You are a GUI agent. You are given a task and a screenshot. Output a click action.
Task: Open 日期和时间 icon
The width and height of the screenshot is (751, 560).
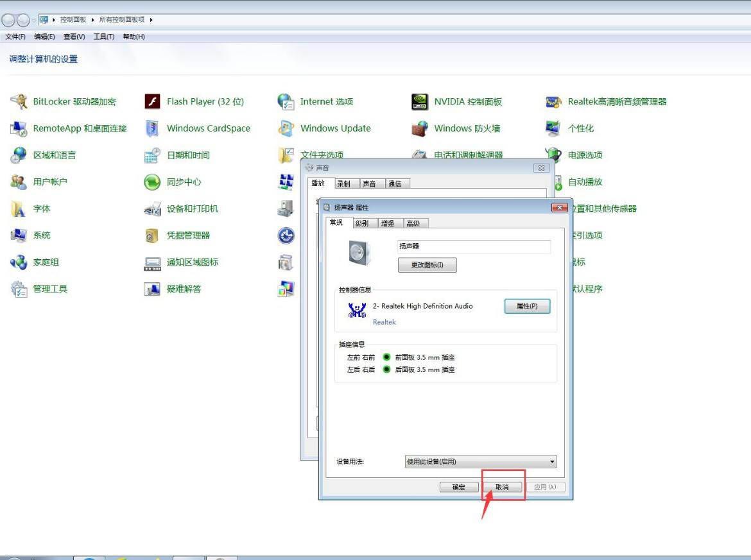coord(152,155)
